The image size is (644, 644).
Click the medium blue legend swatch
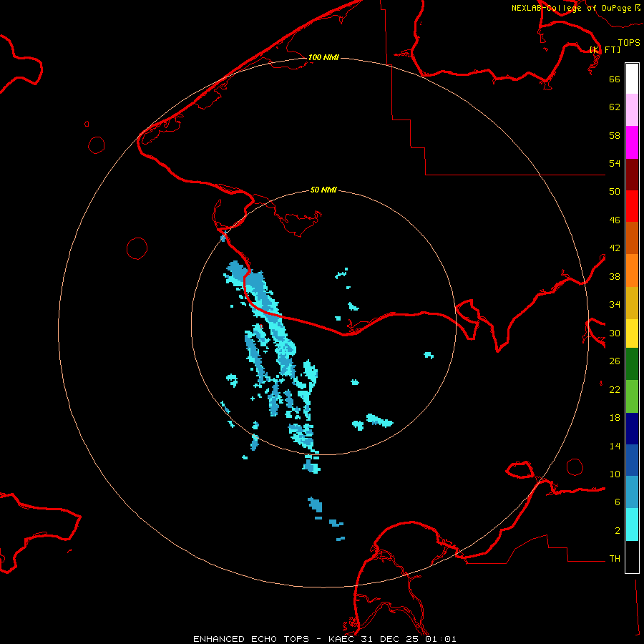click(632, 460)
